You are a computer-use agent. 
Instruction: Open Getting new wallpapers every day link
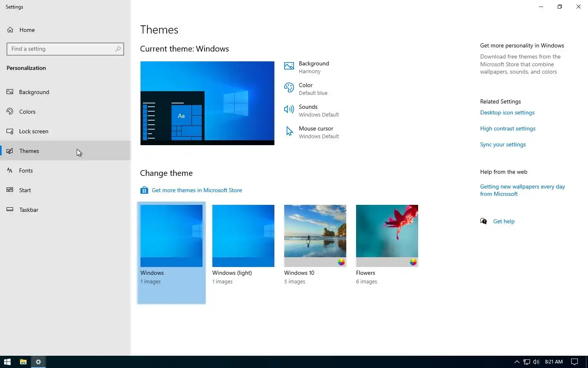pyautogui.click(x=522, y=190)
